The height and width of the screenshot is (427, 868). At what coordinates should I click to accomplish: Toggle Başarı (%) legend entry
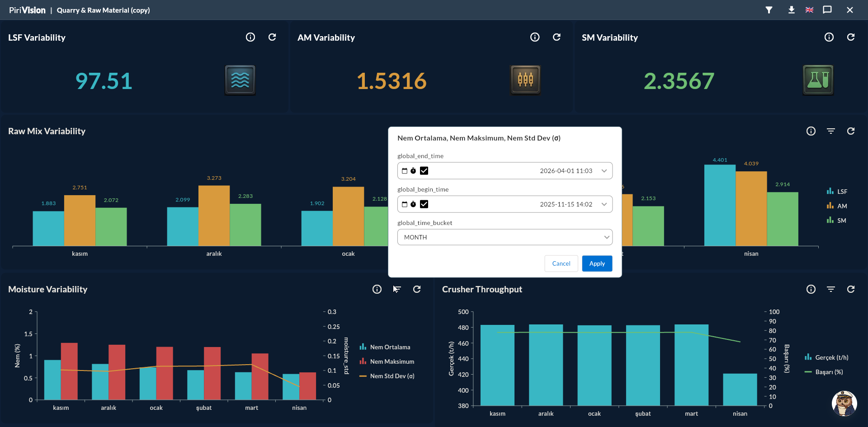coord(824,372)
